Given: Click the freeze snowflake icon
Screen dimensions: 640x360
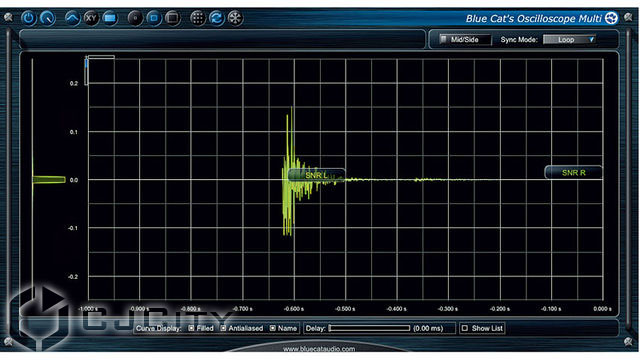Looking at the screenshot, I should click(x=236, y=18).
